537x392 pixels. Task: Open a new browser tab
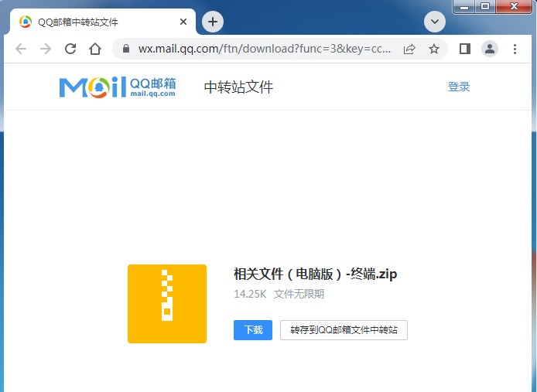click(213, 22)
